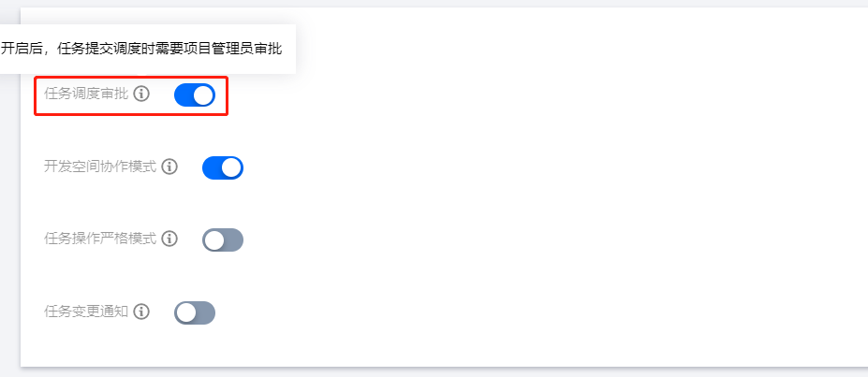The width and height of the screenshot is (868, 377).
Task: Enable the 任务操作严格模式 toggle
Action: [x=223, y=239]
